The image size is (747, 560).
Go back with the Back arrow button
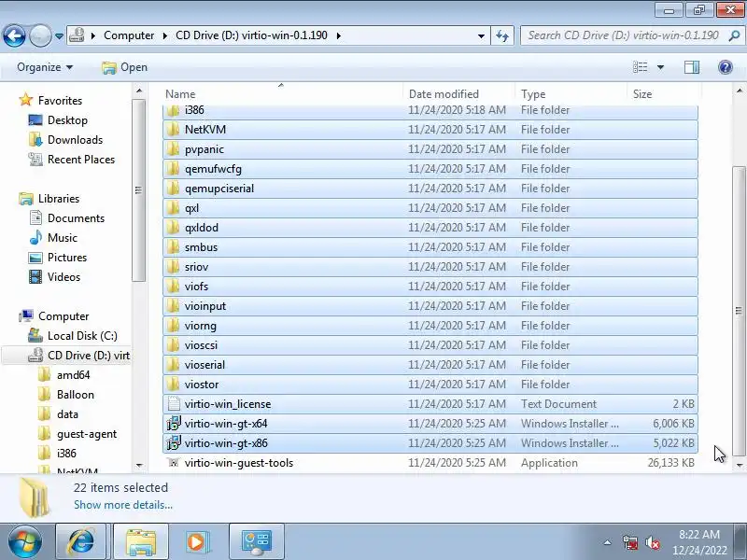[x=14, y=35]
